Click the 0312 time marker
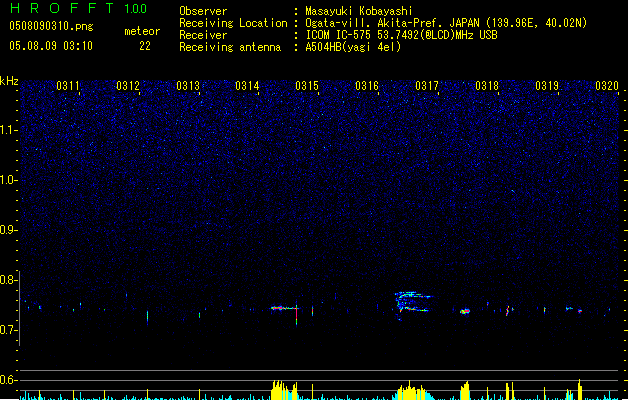Image resolution: width=629 pixels, height=400 pixels. pyautogui.click(x=128, y=86)
